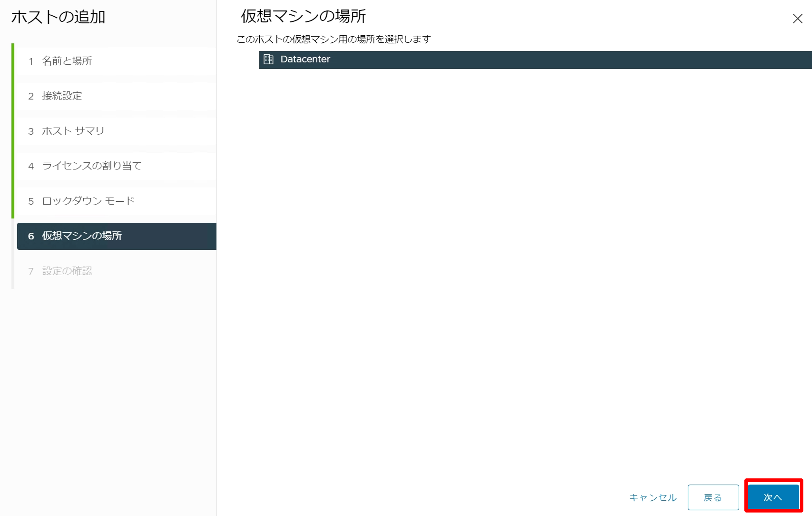Select current step 6 仮想マシンの場所
Viewport: 812px width, 516px height.
tap(82, 236)
